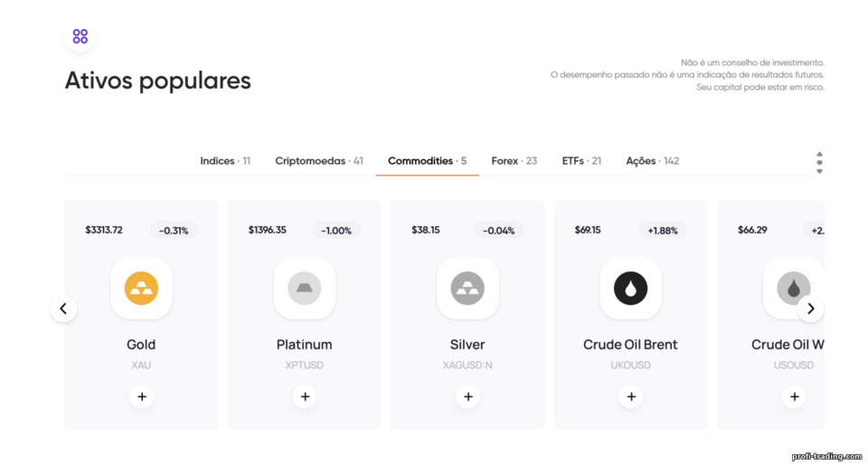Select the Silver bars asset icon
The height and width of the screenshot is (467, 868).
pos(467,288)
